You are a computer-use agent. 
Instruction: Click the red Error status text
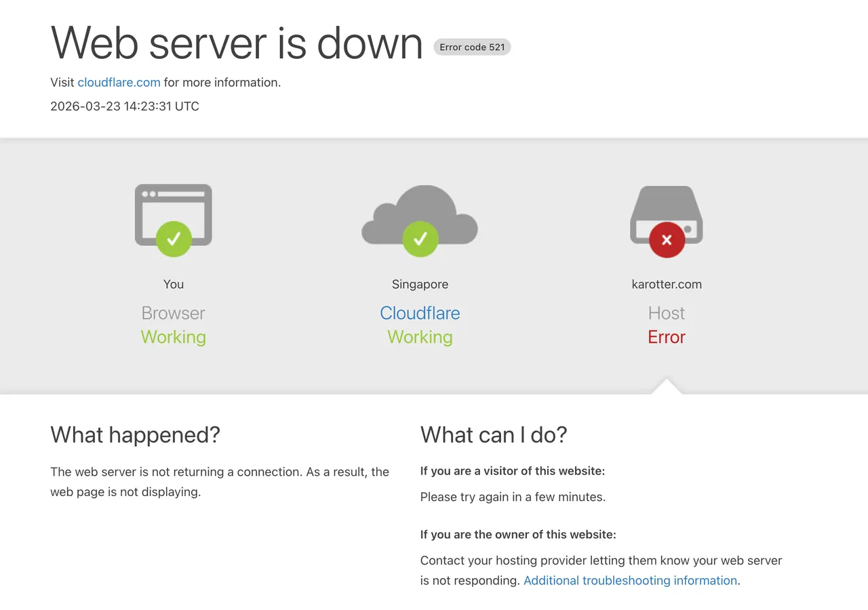[667, 337]
